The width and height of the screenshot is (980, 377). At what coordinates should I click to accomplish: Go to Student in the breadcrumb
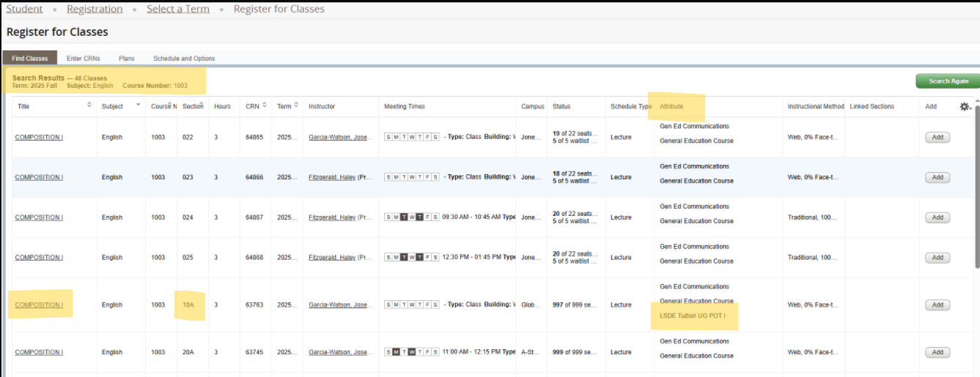(24, 9)
